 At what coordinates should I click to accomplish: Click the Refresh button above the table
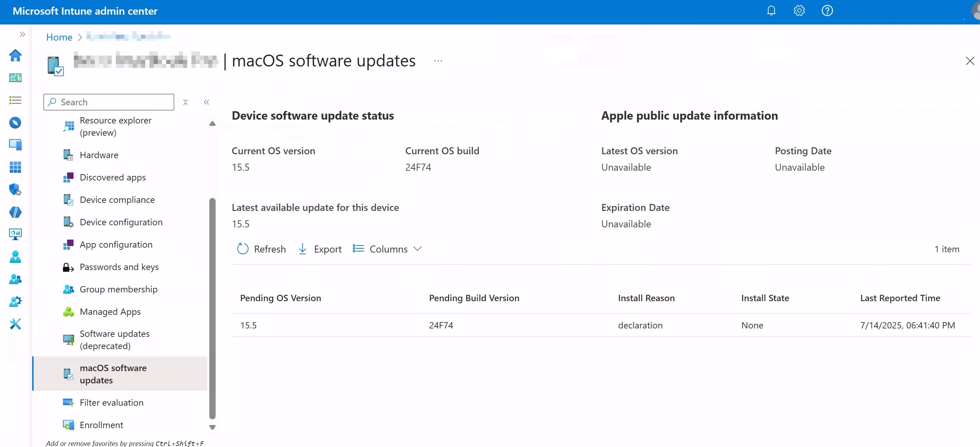[x=261, y=249]
